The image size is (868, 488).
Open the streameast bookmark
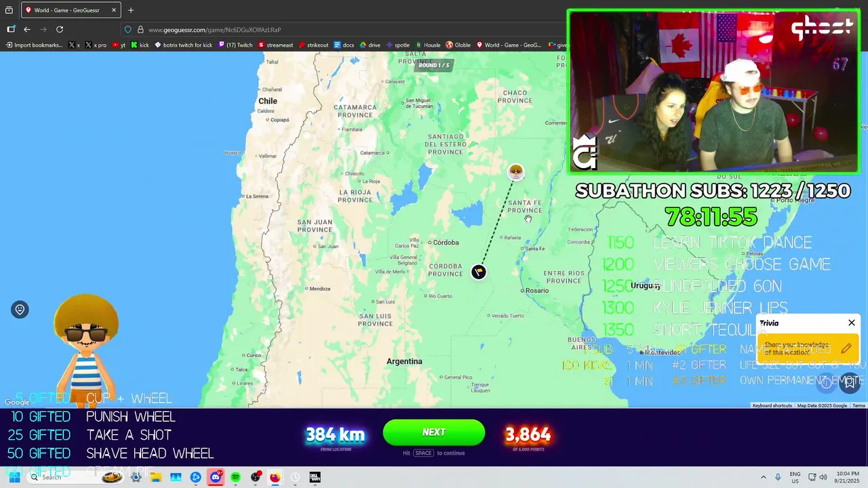[275, 45]
